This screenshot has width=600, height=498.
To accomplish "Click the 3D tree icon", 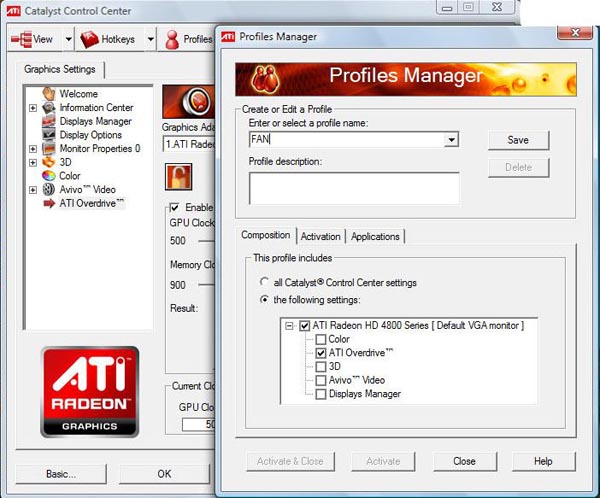I will (49, 162).
